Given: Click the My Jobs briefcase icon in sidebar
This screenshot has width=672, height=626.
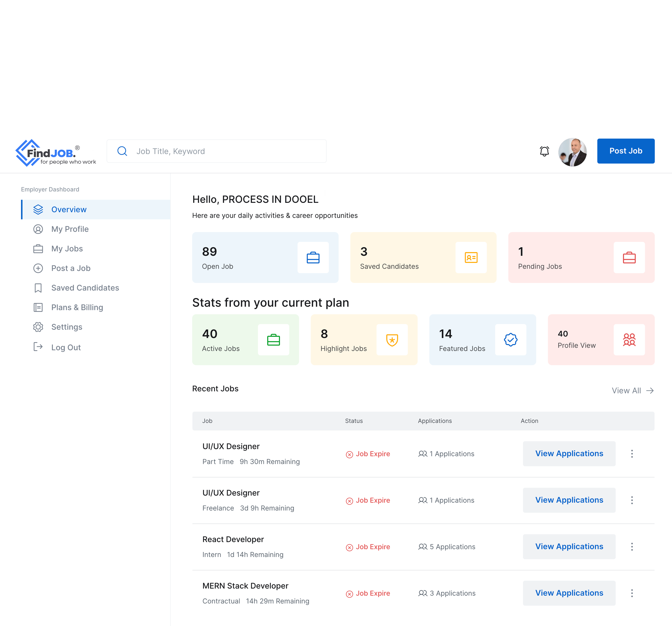Looking at the screenshot, I should pyautogui.click(x=38, y=248).
